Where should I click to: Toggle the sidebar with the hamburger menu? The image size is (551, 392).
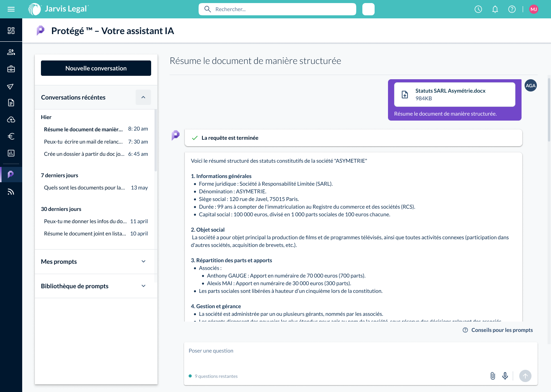tap(11, 9)
